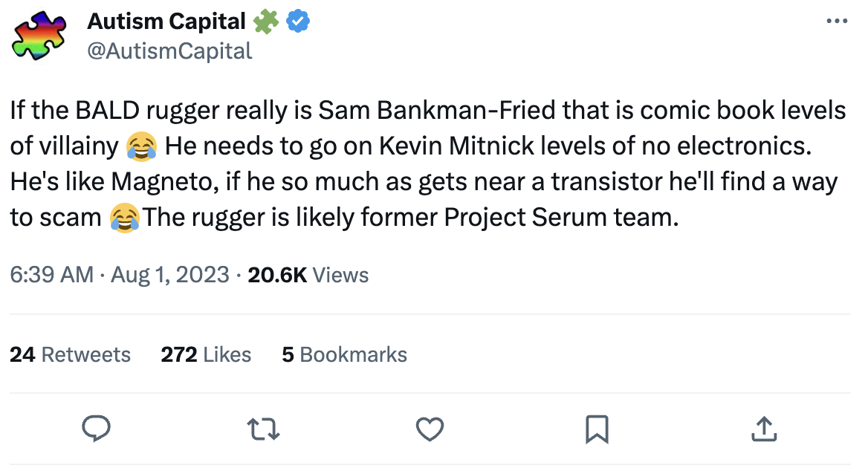
Task: Click the laughing emoji after 'to scam'
Action: coord(125,218)
